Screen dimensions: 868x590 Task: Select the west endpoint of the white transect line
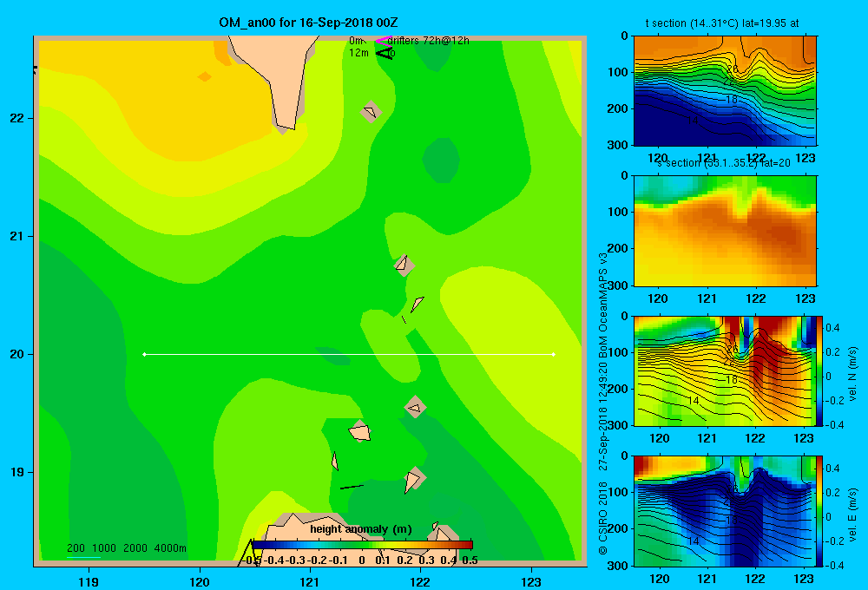pyautogui.click(x=144, y=354)
